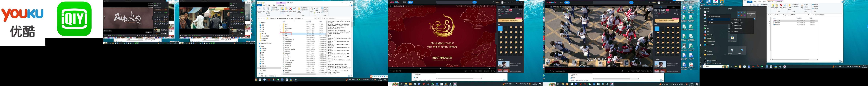Click the search box in player showing red license card

click(454, 2)
